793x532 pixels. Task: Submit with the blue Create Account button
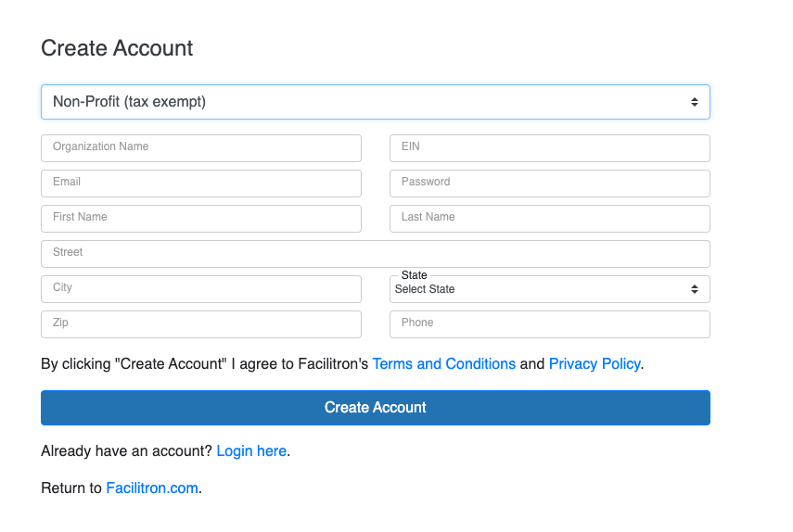tap(376, 408)
